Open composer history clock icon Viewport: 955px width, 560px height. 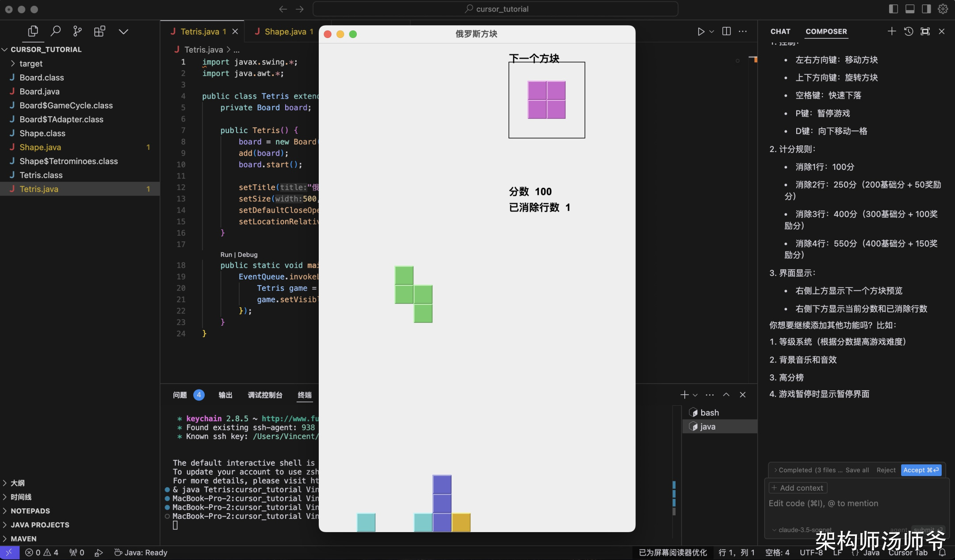(909, 31)
